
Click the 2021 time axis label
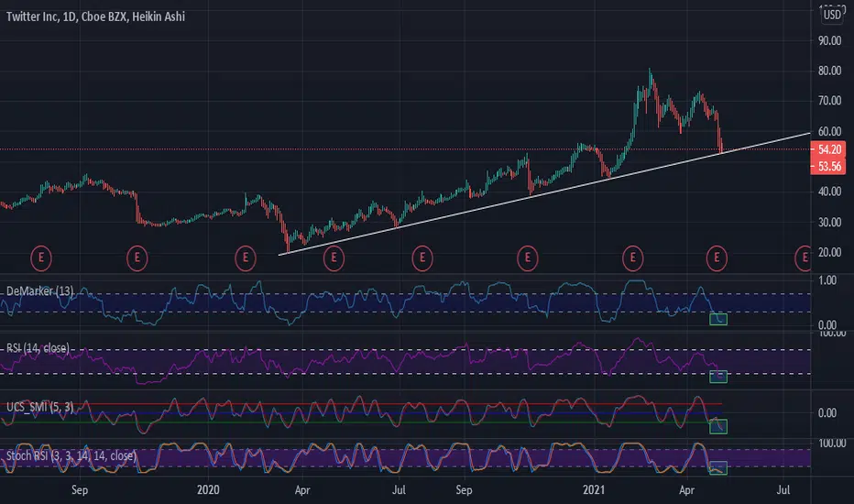click(594, 490)
